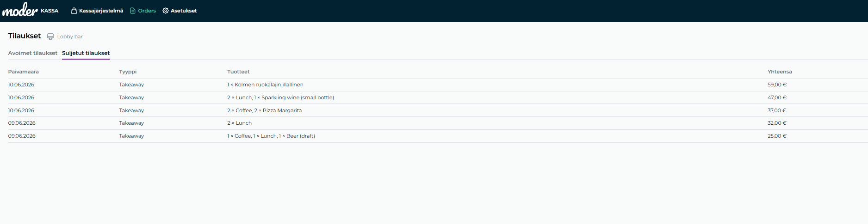Switch to the Avoimet tilaukset tab
The width and height of the screenshot is (868, 224).
pos(33,53)
